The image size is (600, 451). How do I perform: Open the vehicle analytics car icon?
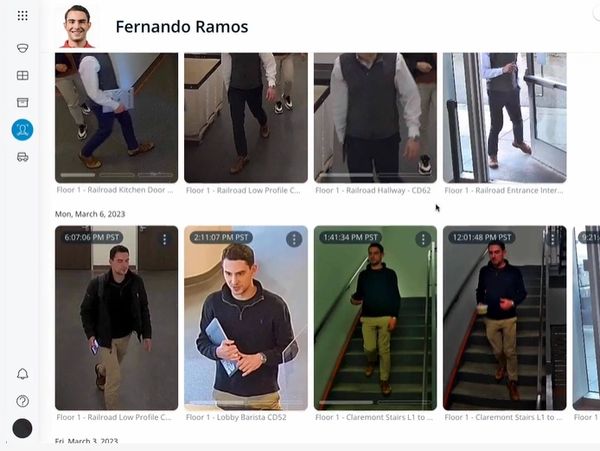[23, 157]
